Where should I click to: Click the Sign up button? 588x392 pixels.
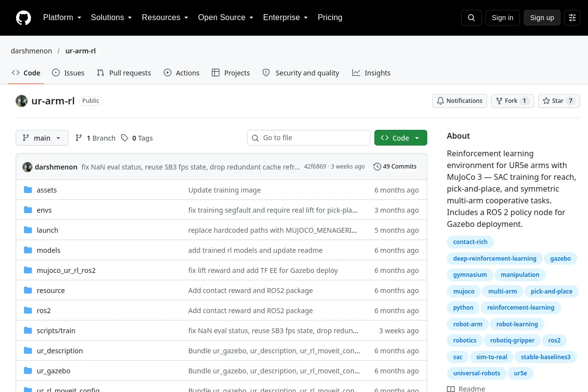pos(542,18)
